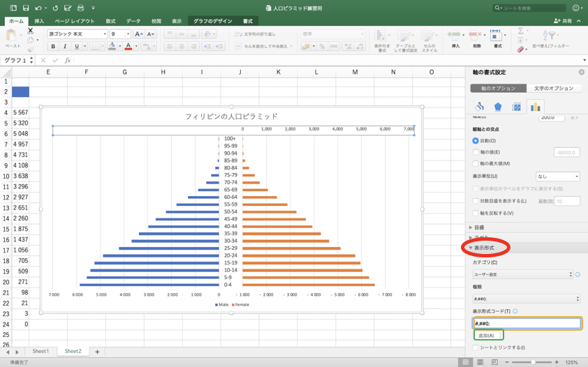Open the font color dropdown arrow
Viewport: 588px width, 367px height.
point(136,46)
